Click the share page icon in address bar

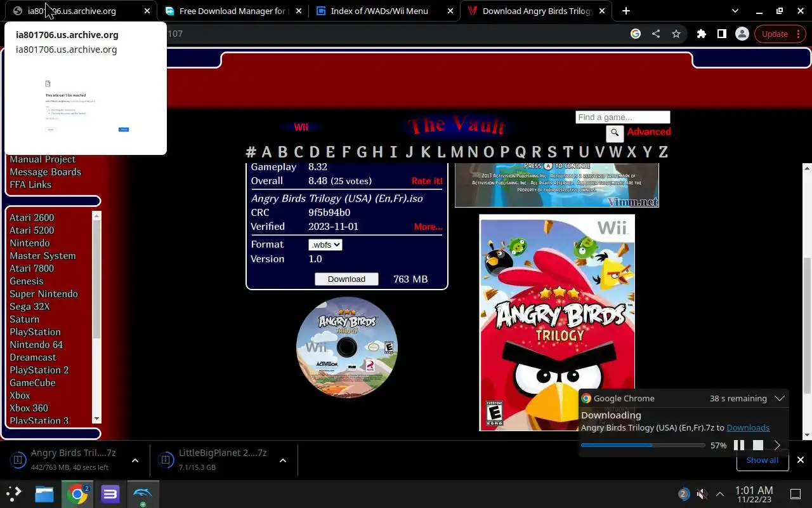656,34
